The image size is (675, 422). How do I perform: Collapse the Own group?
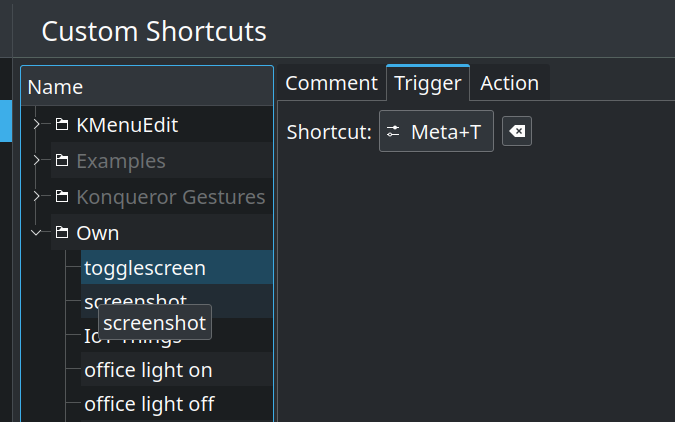(36, 233)
